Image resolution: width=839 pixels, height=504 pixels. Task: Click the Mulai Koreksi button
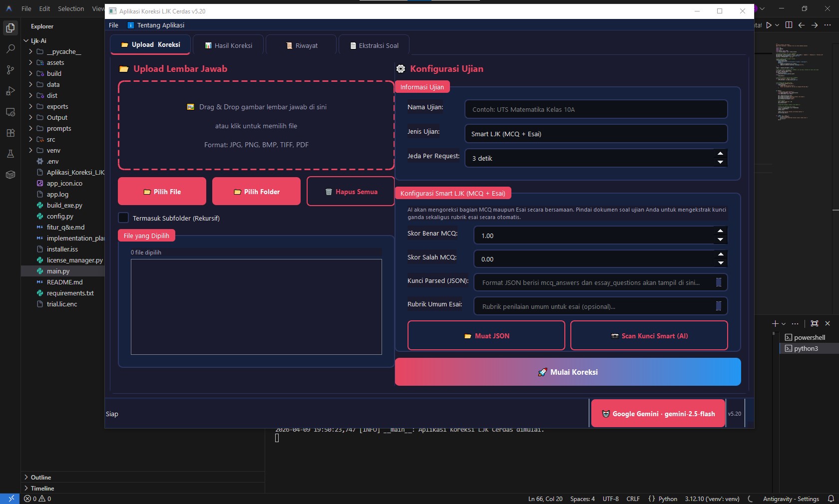568,372
